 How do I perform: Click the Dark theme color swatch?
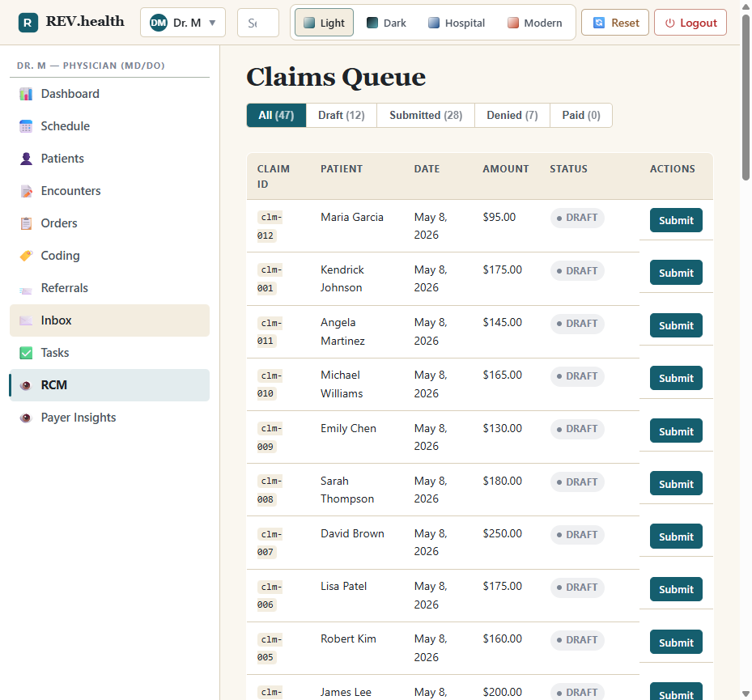[x=372, y=23]
